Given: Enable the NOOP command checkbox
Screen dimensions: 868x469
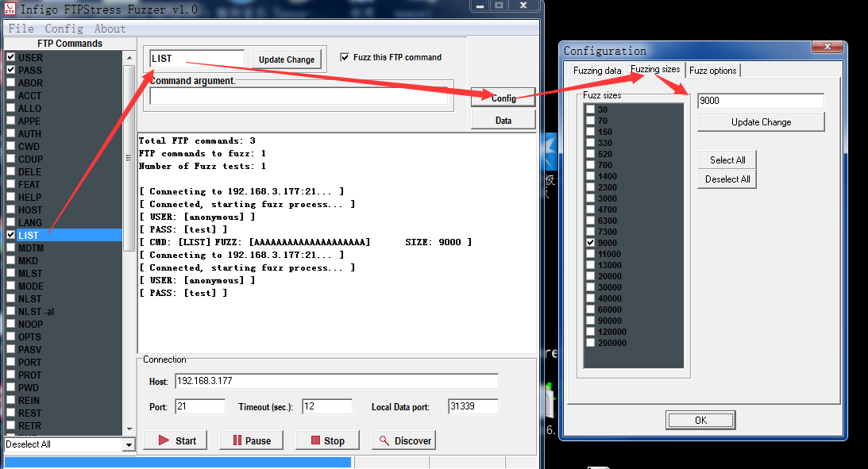Looking at the screenshot, I should [x=10, y=324].
